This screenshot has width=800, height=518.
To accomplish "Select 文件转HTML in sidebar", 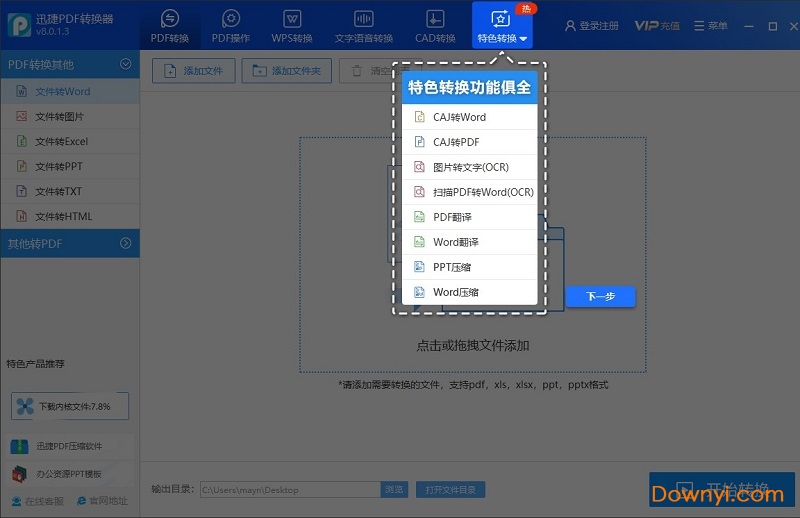I will tap(70, 216).
